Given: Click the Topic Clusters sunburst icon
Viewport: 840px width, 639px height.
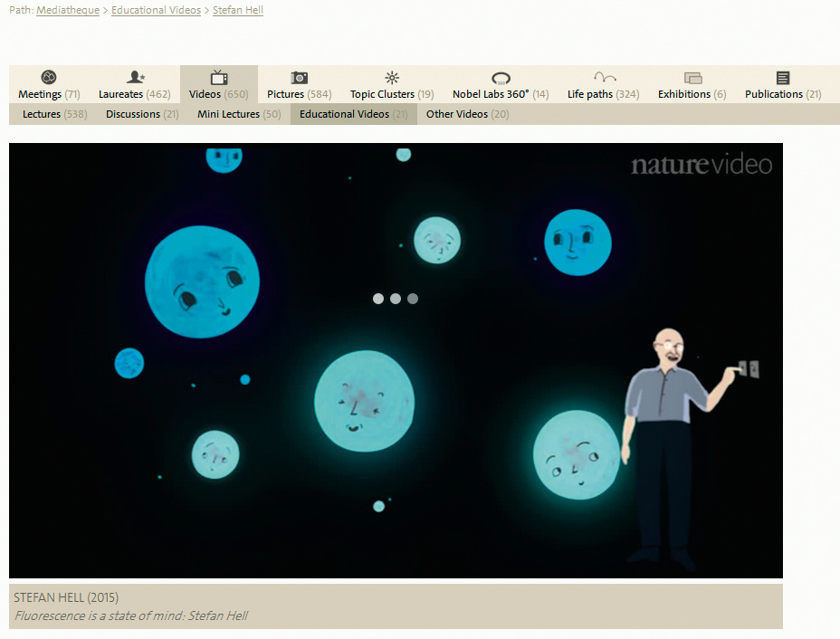Looking at the screenshot, I should 392,78.
